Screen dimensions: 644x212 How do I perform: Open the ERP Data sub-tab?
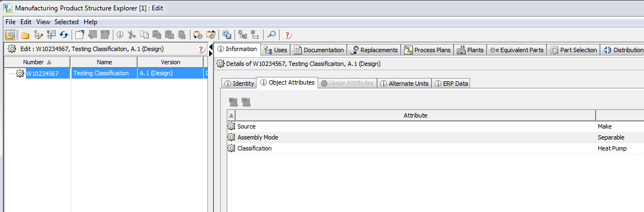(x=451, y=83)
